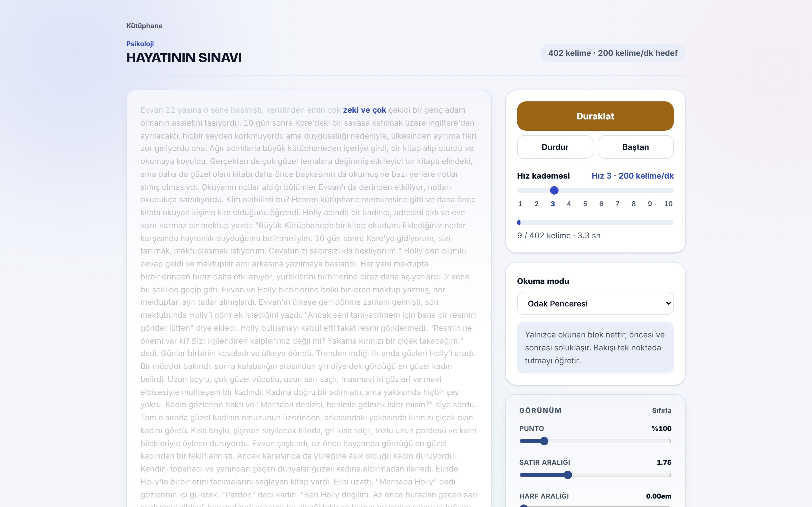Pause reading with the Duraklat button
Screen dimensions: 812x507
coord(595,116)
